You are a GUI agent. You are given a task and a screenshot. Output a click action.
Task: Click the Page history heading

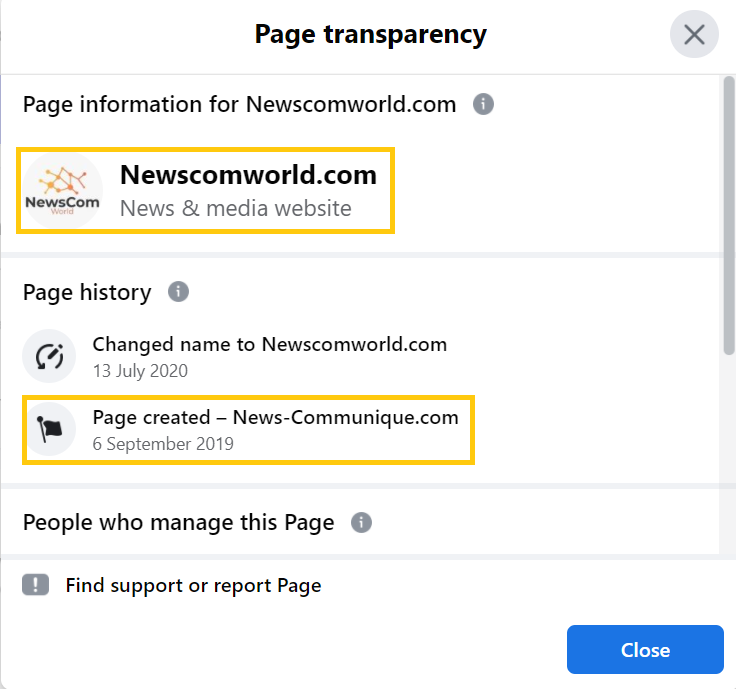click(87, 292)
